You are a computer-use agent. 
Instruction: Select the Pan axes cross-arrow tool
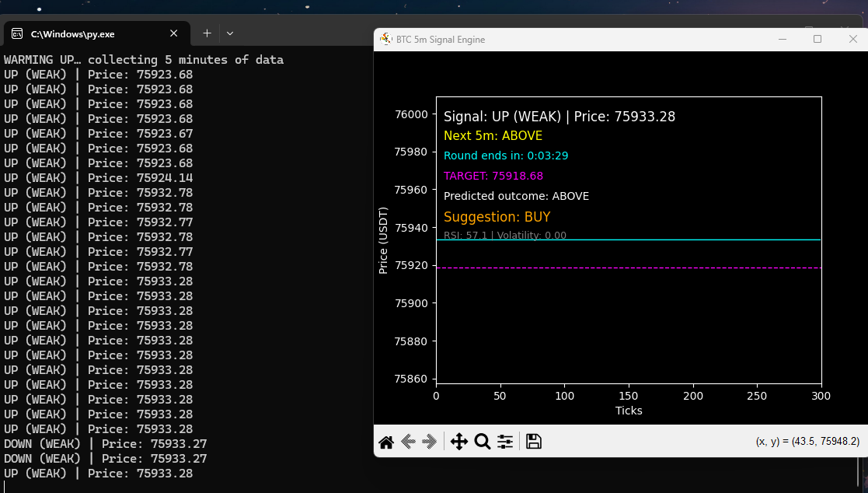[x=459, y=442]
